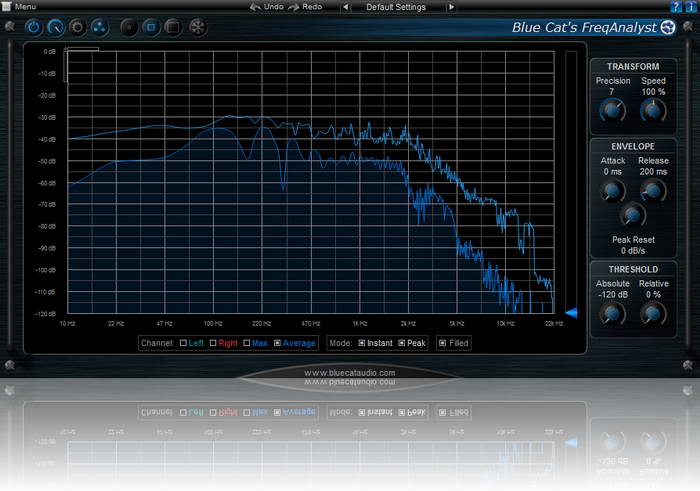Open the www.bluecataudio.com link
This screenshot has width=700, height=491.
point(350,373)
